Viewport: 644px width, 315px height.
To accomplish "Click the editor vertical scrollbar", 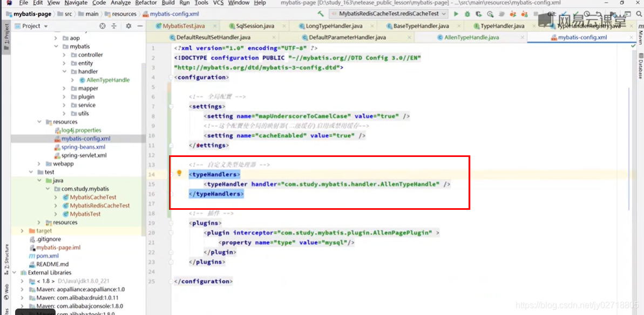I will (x=629, y=148).
